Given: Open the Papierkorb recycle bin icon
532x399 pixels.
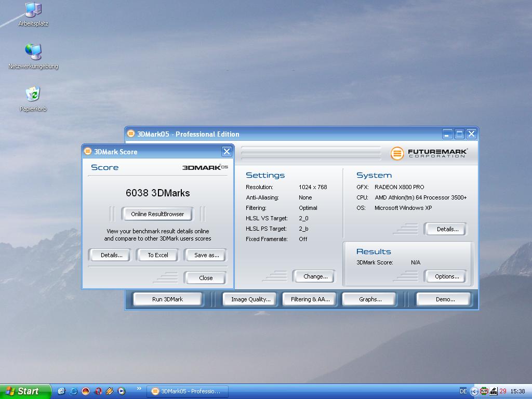Looking at the screenshot, I should tap(33, 99).
